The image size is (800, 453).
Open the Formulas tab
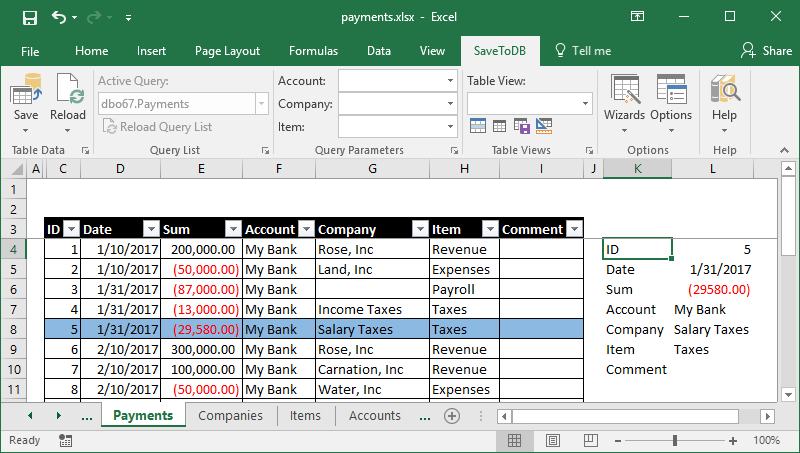click(x=313, y=51)
